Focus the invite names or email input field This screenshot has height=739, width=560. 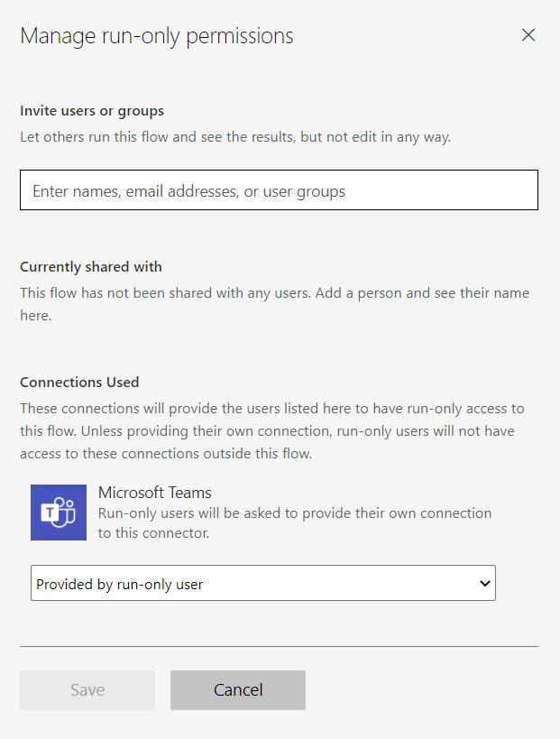pyautogui.click(x=279, y=190)
